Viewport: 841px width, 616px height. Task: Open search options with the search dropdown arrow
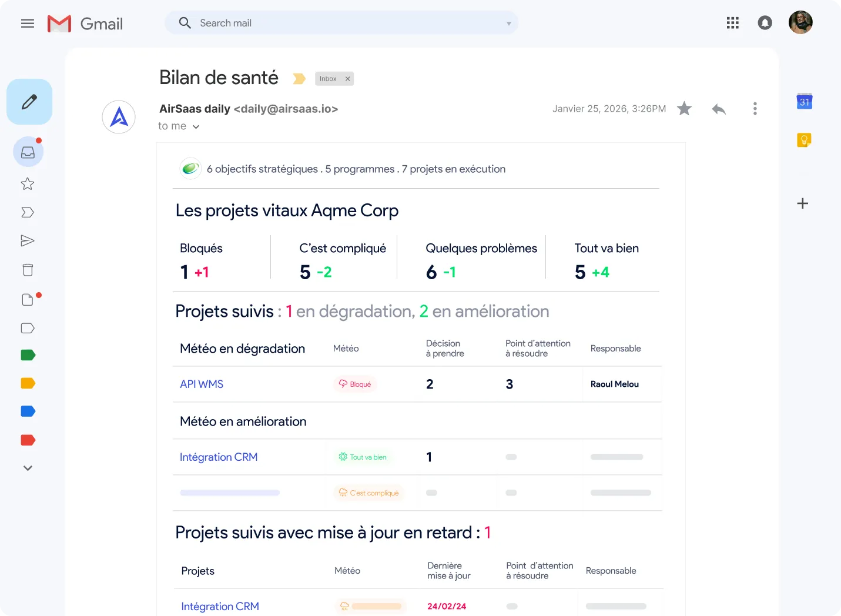(508, 22)
